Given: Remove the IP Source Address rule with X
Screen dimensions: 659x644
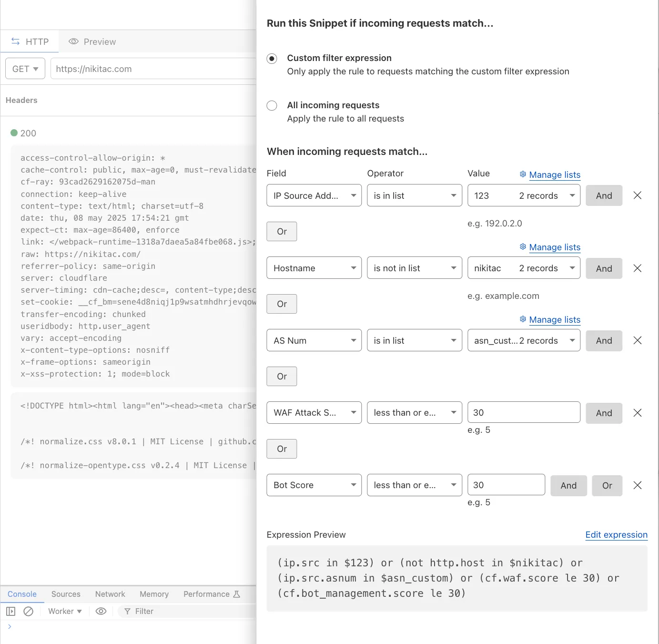Looking at the screenshot, I should (x=638, y=195).
